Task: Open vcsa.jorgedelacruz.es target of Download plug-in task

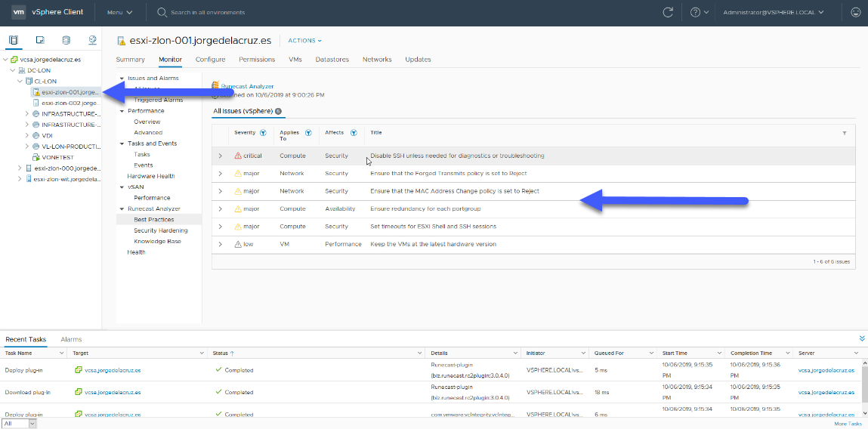Action: click(x=113, y=392)
